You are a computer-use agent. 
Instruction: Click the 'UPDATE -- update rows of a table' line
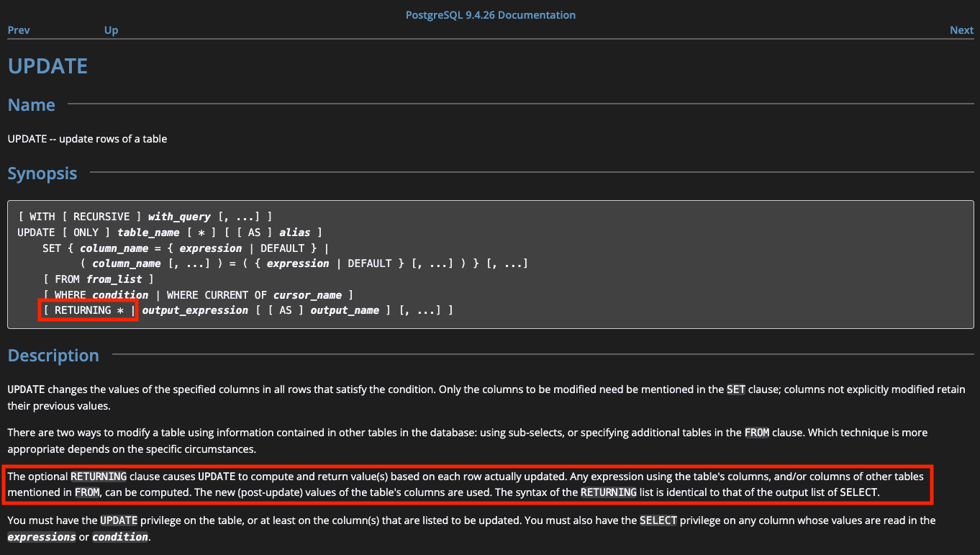coord(87,139)
